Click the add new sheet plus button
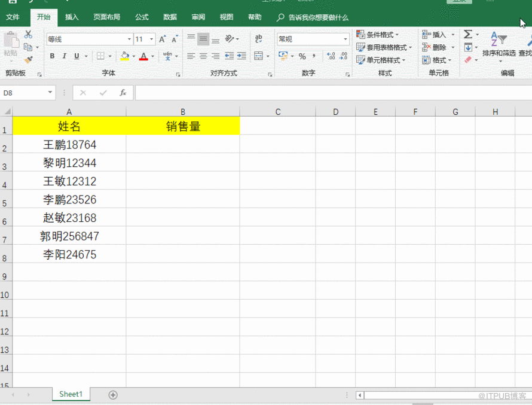This screenshot has height=405, width=532. [x=113, y=395]
